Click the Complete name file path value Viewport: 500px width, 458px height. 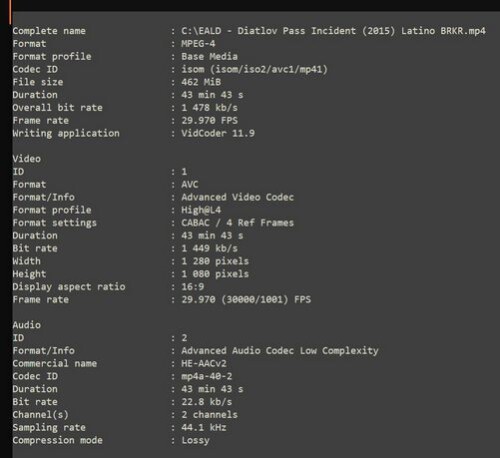(333, 31)
